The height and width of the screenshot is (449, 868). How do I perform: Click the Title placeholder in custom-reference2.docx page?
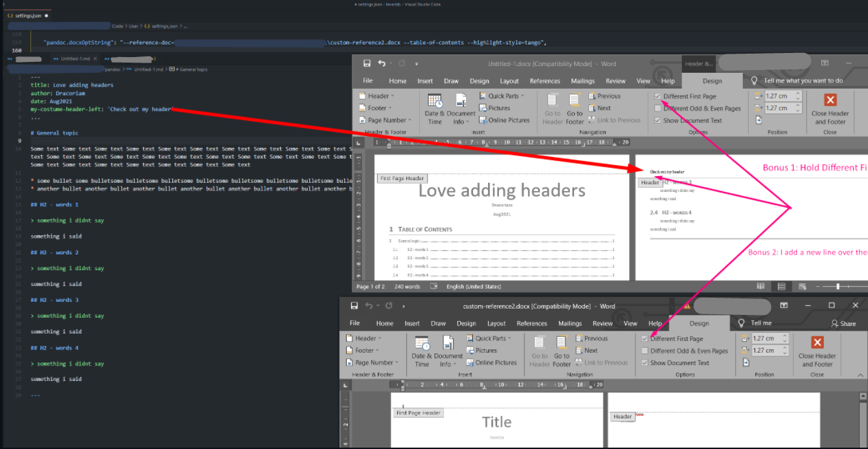(x=496, y=422)
